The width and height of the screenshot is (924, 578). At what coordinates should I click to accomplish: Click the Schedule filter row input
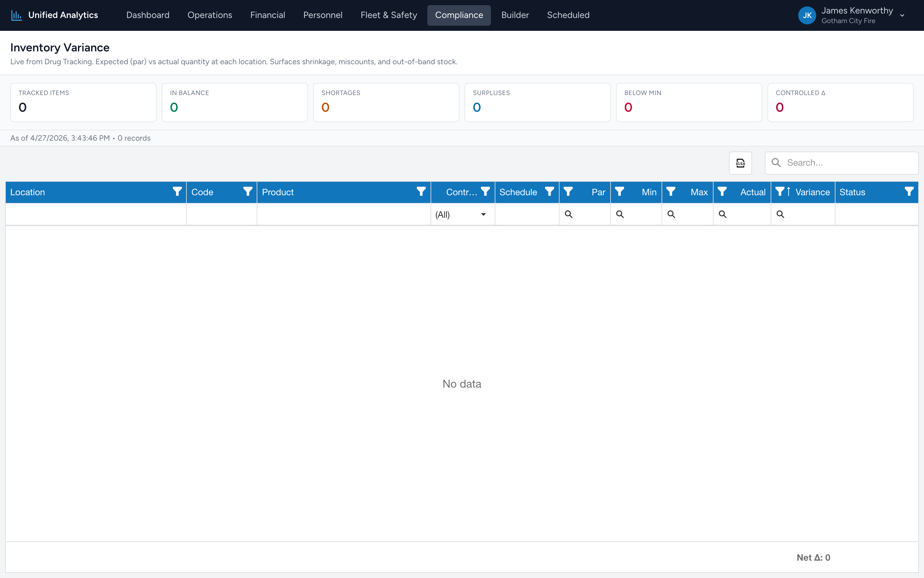point(527,215)
